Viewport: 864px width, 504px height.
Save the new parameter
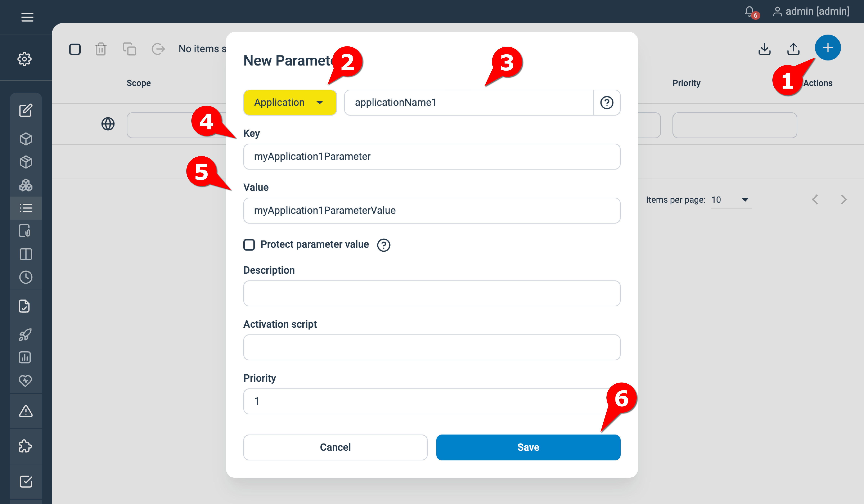click(x=528, y=447)
